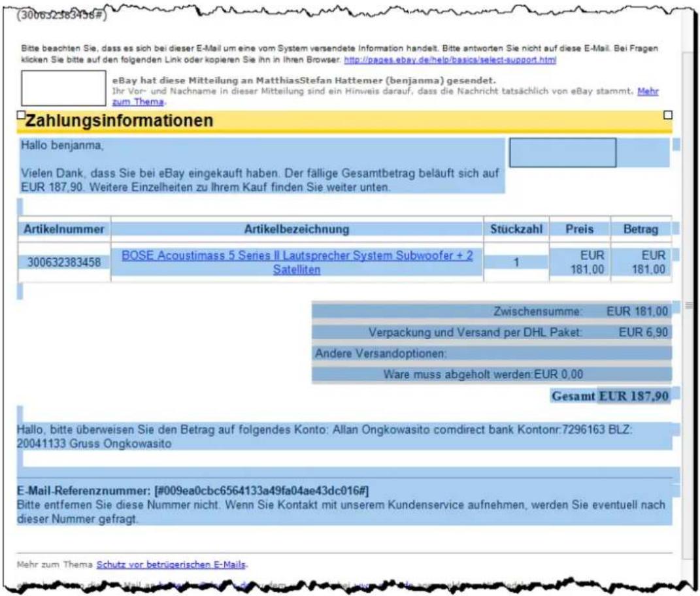The width and height of the screenshot is (700, 596).
Task: Click the Zwischensumme EUR 181,00 value
Action: coord(637,311)
